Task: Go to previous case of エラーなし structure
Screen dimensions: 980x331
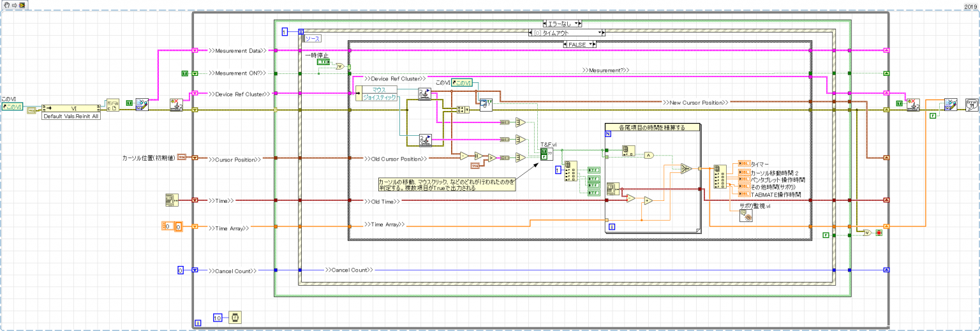Action: click(x=544, y=24)
